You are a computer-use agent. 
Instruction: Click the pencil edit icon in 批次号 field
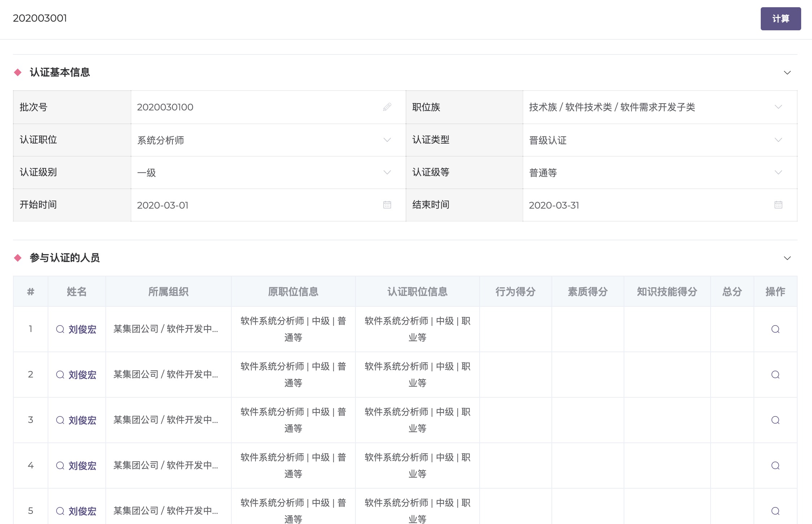[x=387, y=107]
